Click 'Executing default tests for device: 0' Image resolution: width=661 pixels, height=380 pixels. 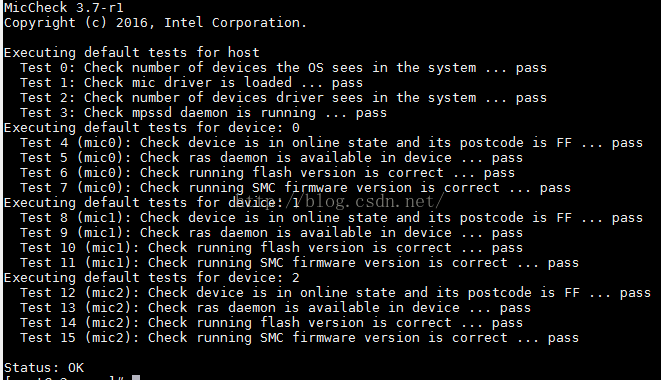pyautogui.click(x=152, y=128)
